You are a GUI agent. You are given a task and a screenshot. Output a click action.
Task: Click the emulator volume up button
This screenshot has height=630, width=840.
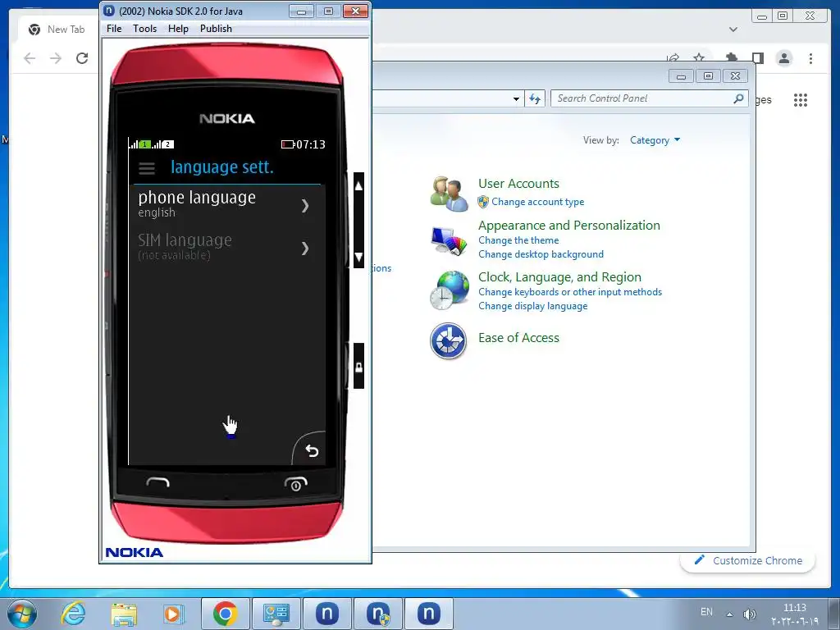(x=358, y=186)
